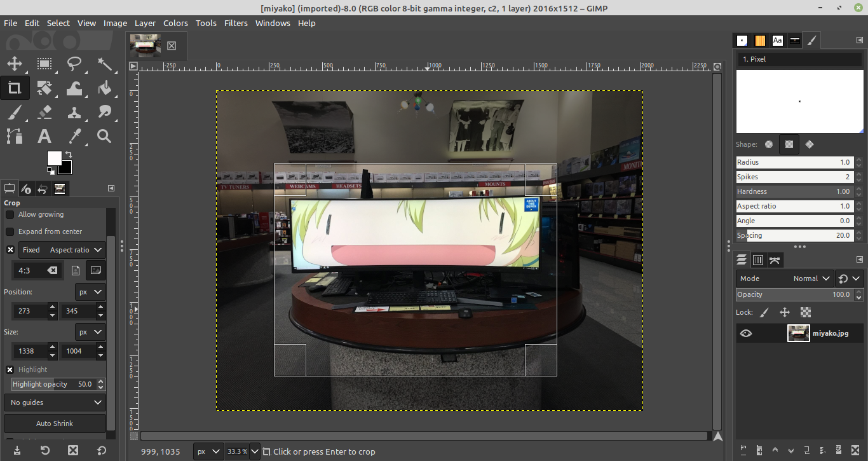
Task: Save tool preset icon
Action: [x=17, y=450]
